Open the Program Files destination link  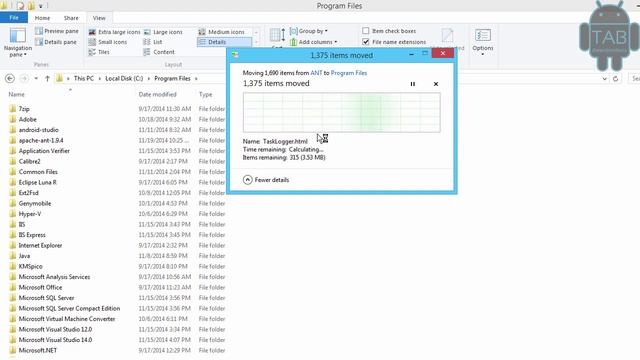click(x=349, y=73)
